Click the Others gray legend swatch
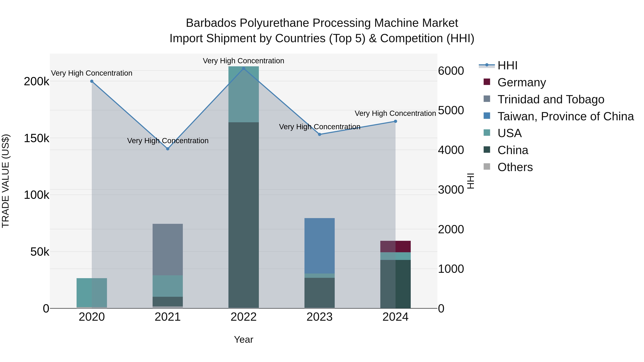 tap(487, 167)
